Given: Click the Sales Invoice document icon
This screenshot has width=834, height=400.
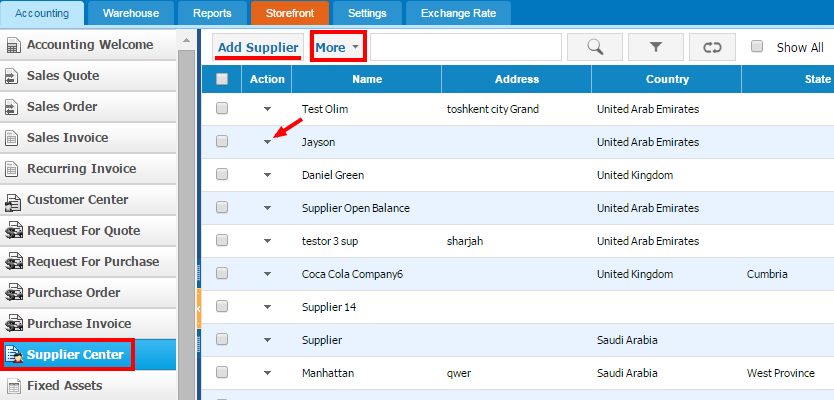Looking at the screenshot, I should tap(11, 138).
